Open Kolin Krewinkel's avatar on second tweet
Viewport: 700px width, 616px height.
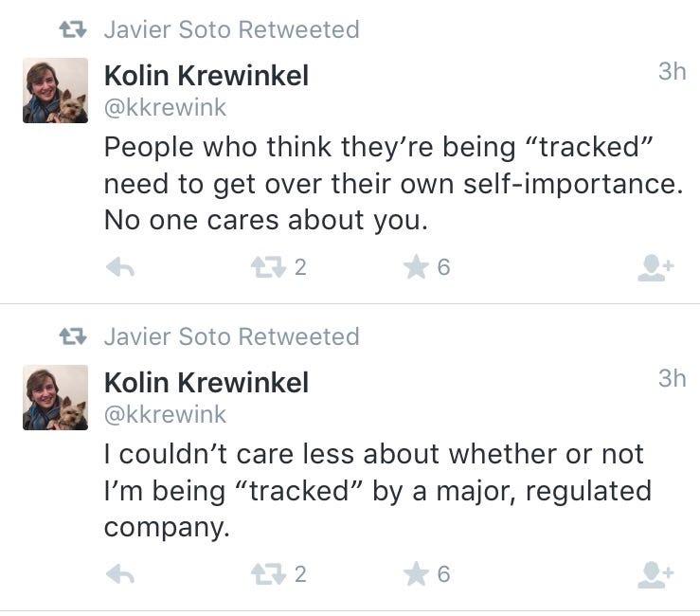point(55,398)
